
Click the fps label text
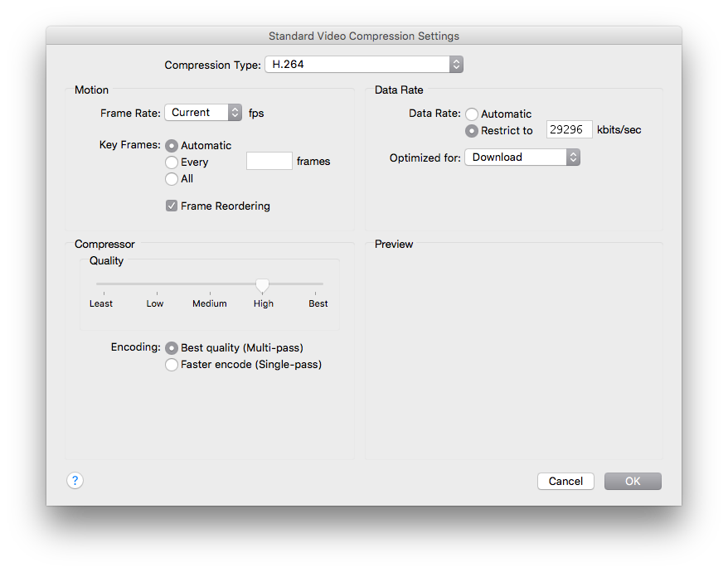pos(256,114)
